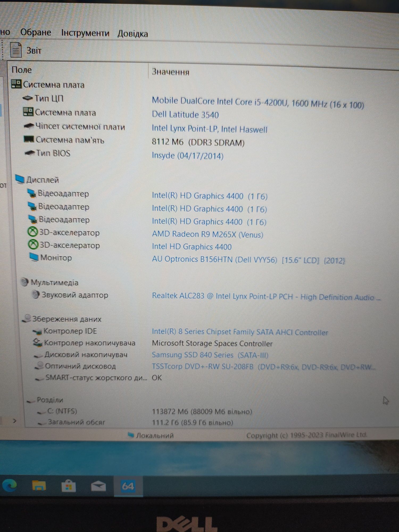Viewport: 399px width, 532px height.
Task: Select the SMART status OK value
Action: pos(157,378)
